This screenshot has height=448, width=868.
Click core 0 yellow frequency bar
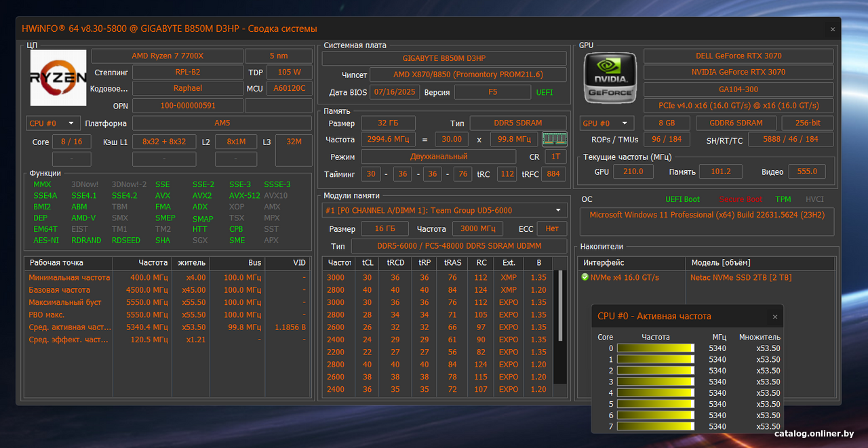pyautogui.click(x=656, y=348)
